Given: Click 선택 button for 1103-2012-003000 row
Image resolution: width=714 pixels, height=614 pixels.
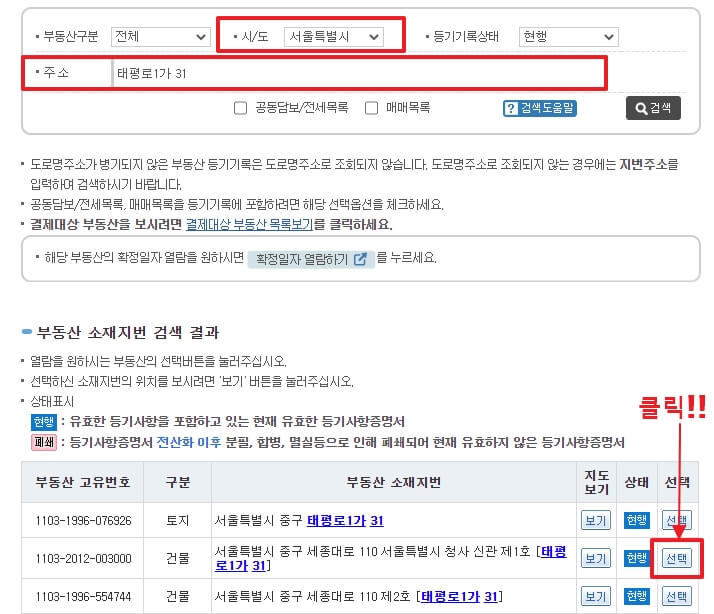Looking at the screenshot, I should (676, 558).
